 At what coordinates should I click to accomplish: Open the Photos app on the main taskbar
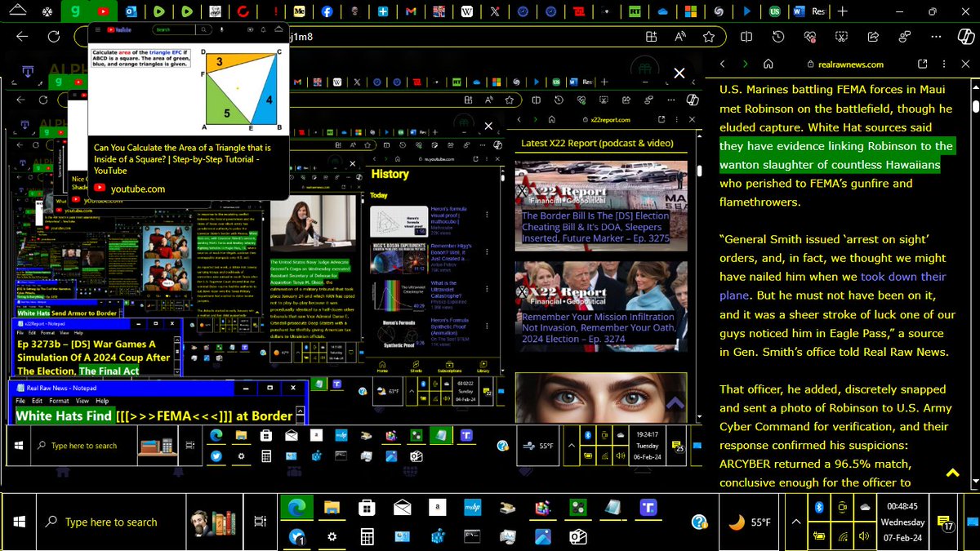[x=544, y=536]
